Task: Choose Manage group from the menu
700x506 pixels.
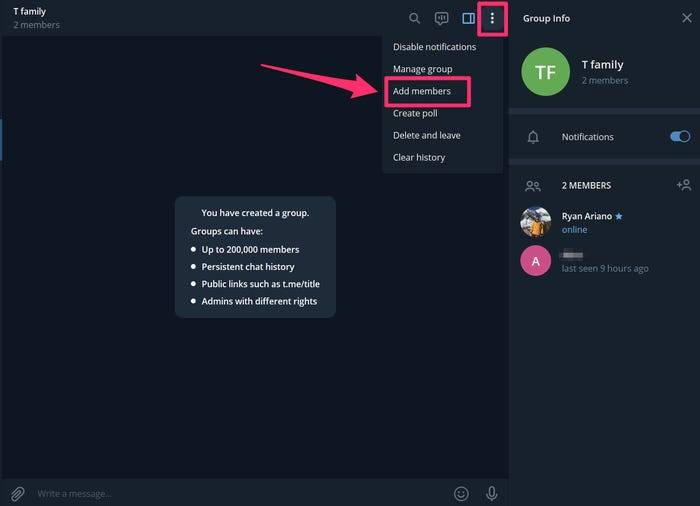Action: coord(422,69)
